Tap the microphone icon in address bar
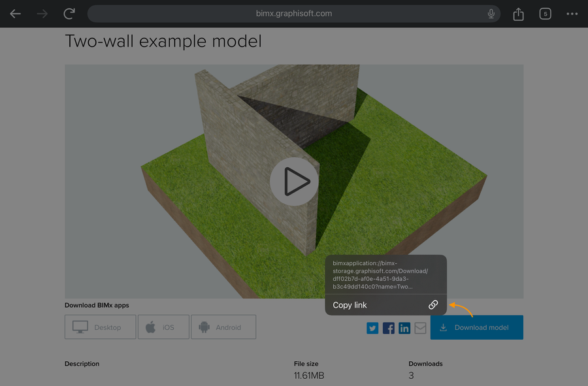Screen dimensions: 588x386 tap(491, 14)
